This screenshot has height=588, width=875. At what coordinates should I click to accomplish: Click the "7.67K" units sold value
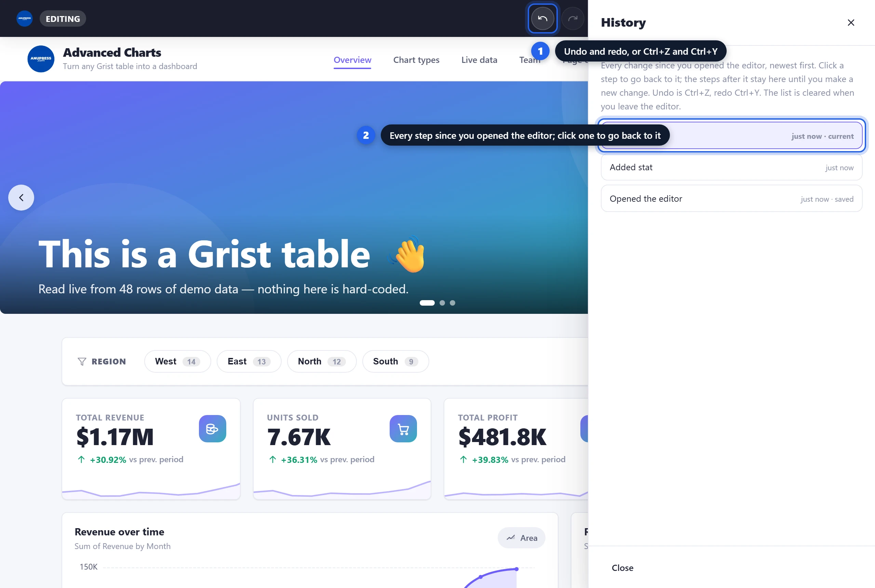point(299,437)
